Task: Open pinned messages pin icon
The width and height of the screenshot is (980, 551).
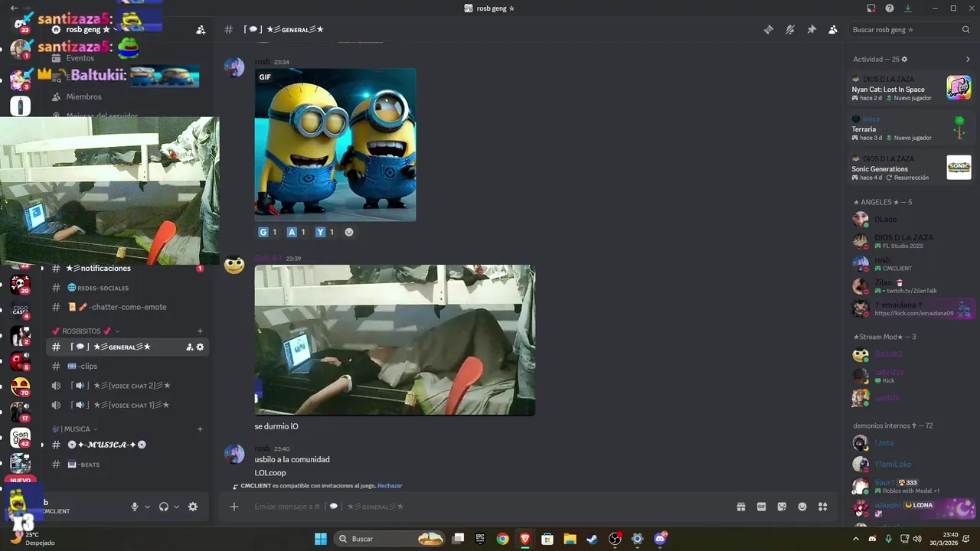Action: click(812, 30)
